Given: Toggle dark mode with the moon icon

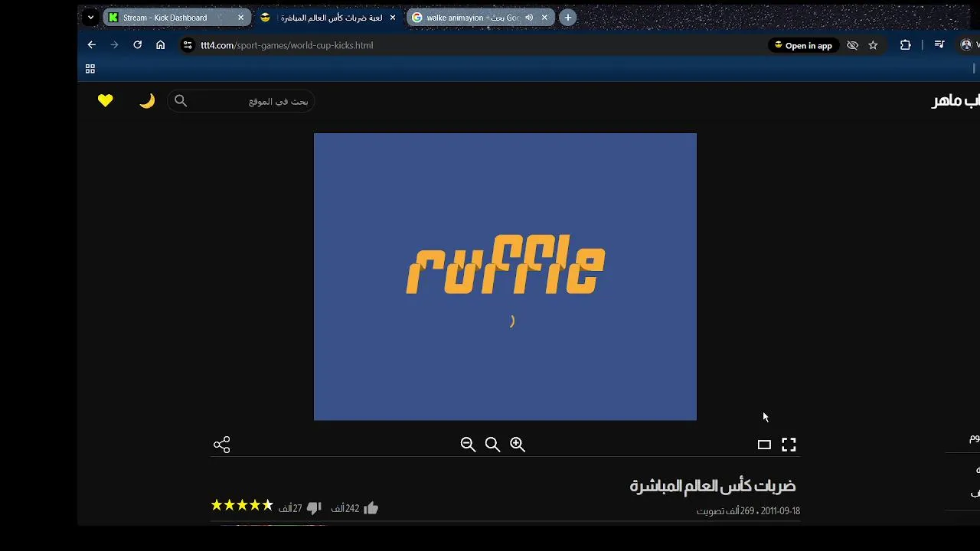Looking at the screenshot, I should (147, 100).
